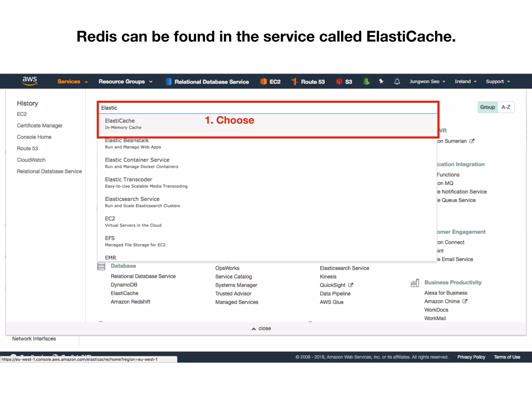Open AWS Glue link
This screenshot has height=399, width=532.
332,302
